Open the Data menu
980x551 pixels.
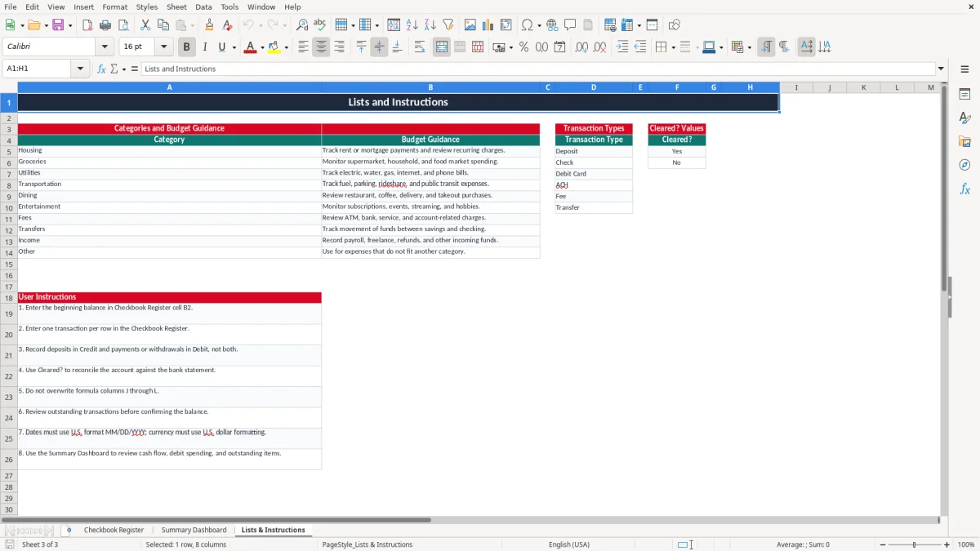[203, 7]
